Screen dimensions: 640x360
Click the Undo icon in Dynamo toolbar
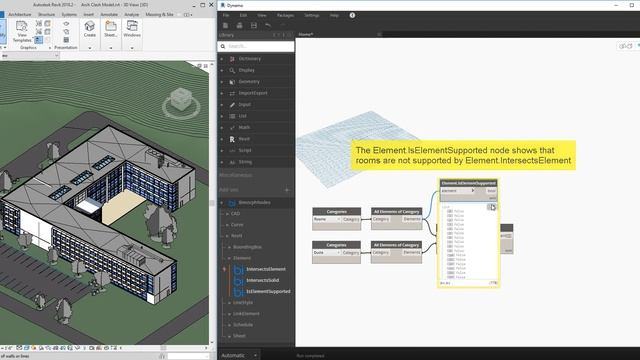tap(268, 25)
